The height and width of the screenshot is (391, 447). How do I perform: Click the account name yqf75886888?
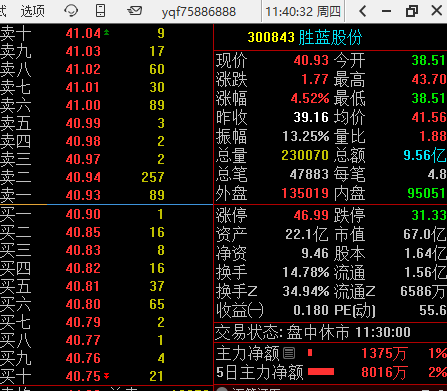click(x=199, y=12)
